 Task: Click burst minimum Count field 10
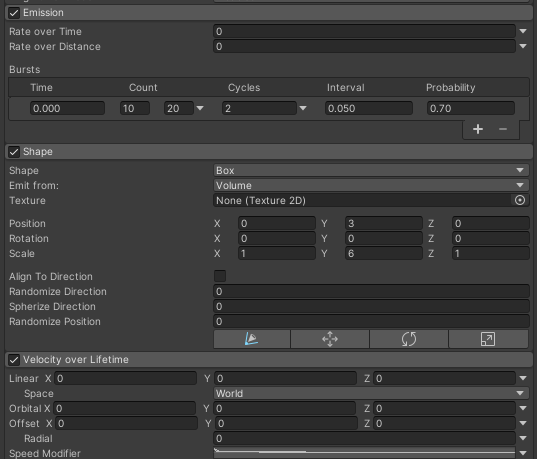(x=135, y=108)
